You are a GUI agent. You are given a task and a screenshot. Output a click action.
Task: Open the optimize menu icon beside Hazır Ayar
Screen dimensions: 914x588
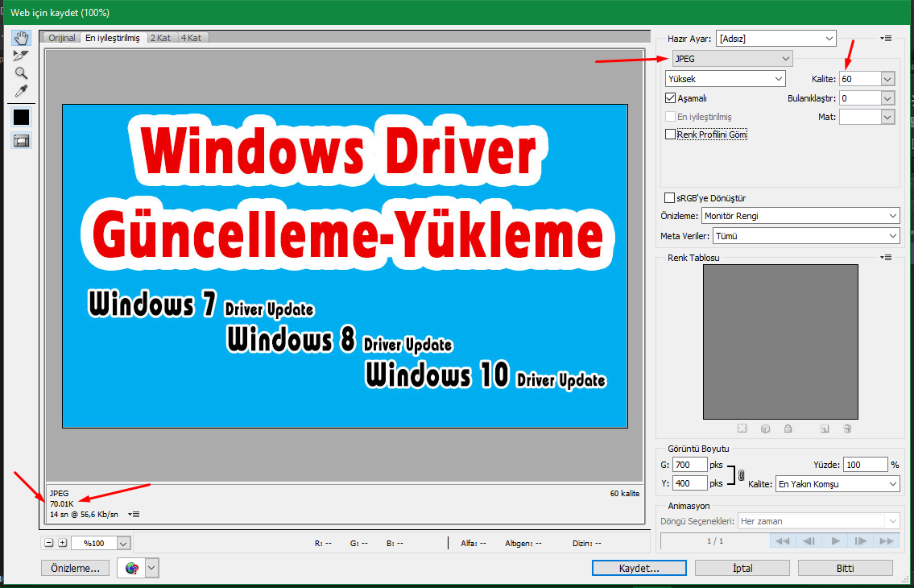(886, 39)
